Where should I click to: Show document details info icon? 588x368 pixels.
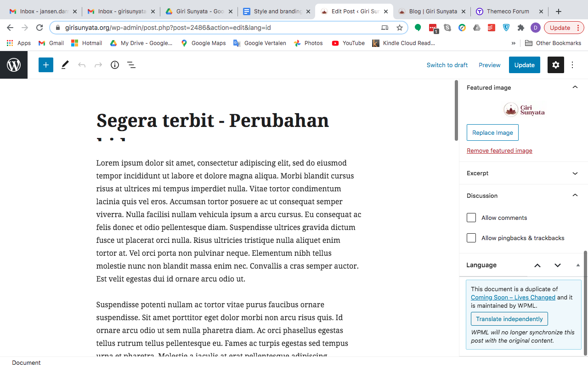click(x=115, y=65)
